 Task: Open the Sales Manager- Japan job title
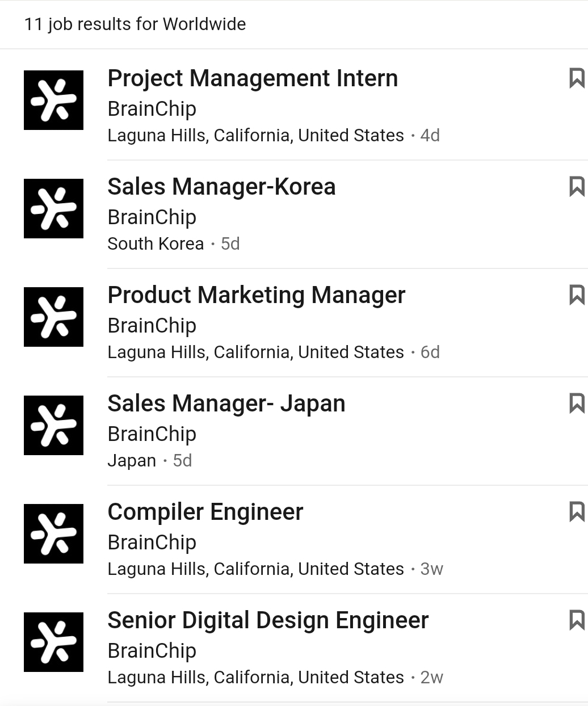(226, 404)
